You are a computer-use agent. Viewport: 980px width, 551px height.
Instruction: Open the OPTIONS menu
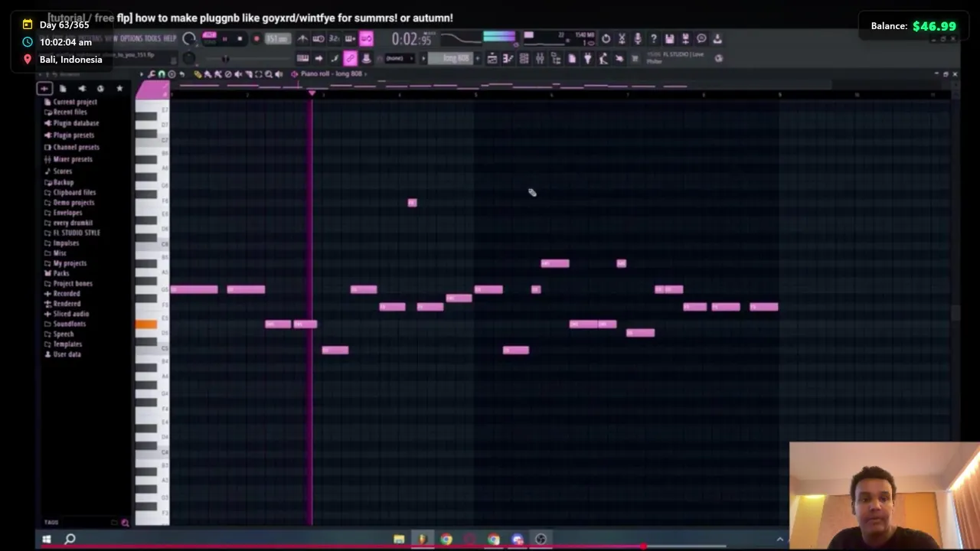(131, 38)
